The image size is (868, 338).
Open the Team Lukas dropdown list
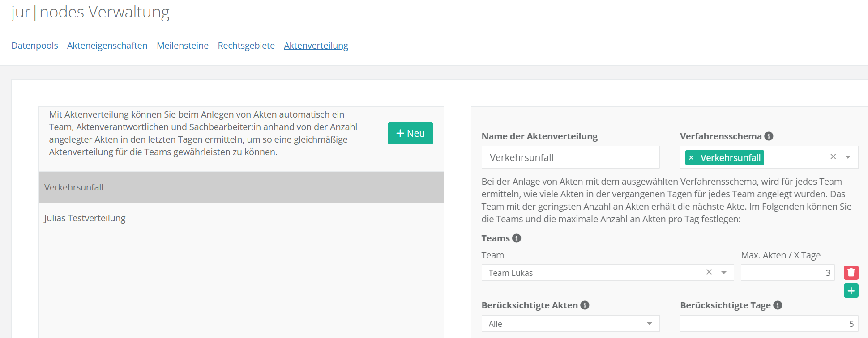[724, 273]
